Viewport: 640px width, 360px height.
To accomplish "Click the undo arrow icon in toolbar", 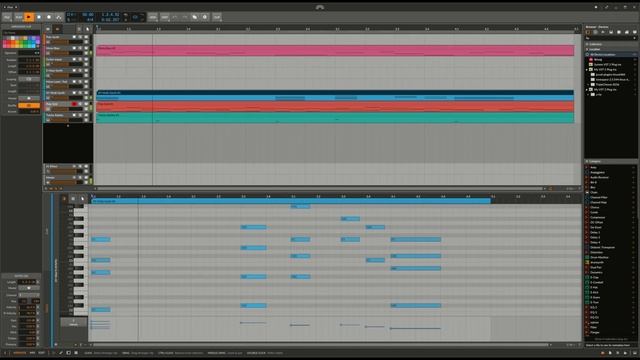I will [x=175, y=17].
